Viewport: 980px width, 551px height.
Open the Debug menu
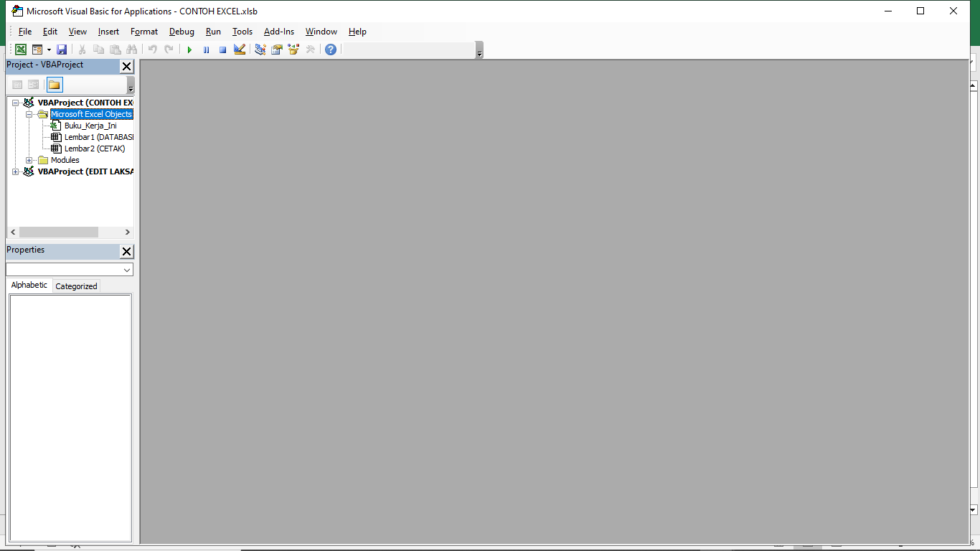click(182, 32)
